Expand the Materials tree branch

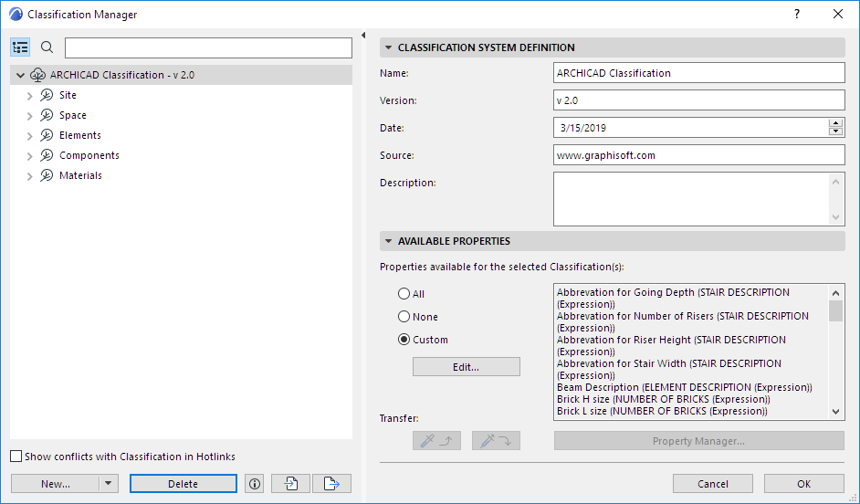pos(30,176)
